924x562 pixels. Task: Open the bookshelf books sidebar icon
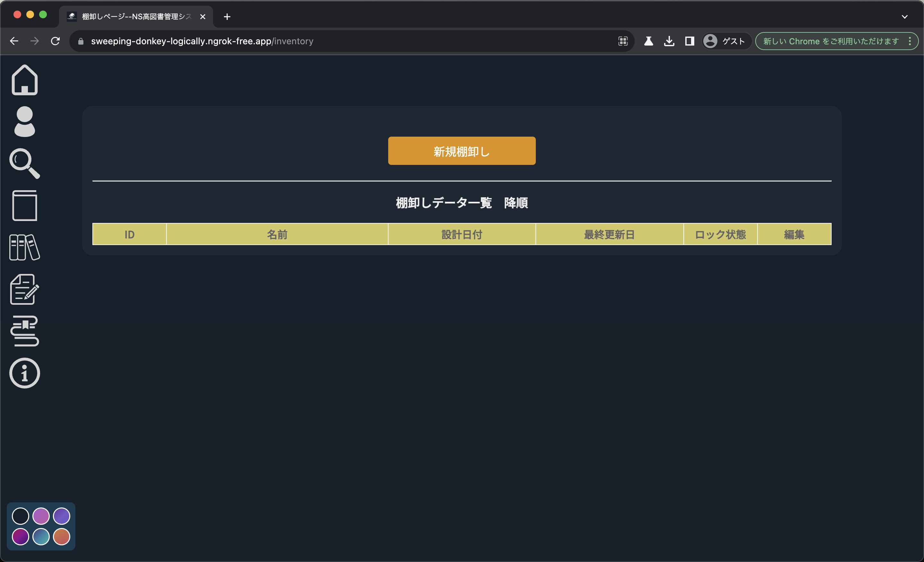tap(25, 247)
